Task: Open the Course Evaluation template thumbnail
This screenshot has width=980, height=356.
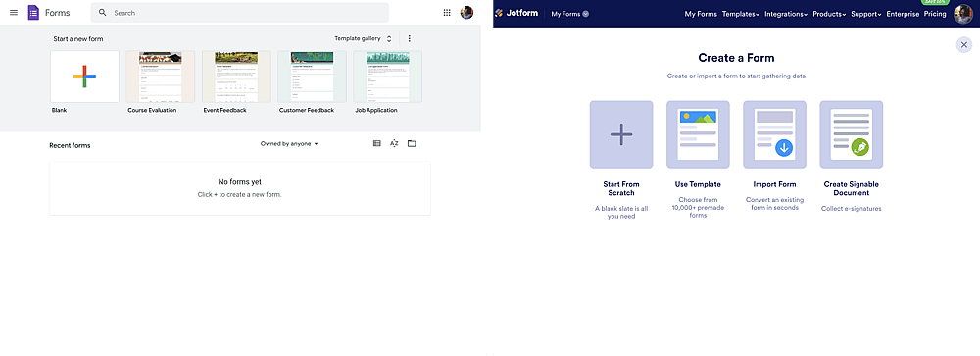Action: click(x=161, y=76)
